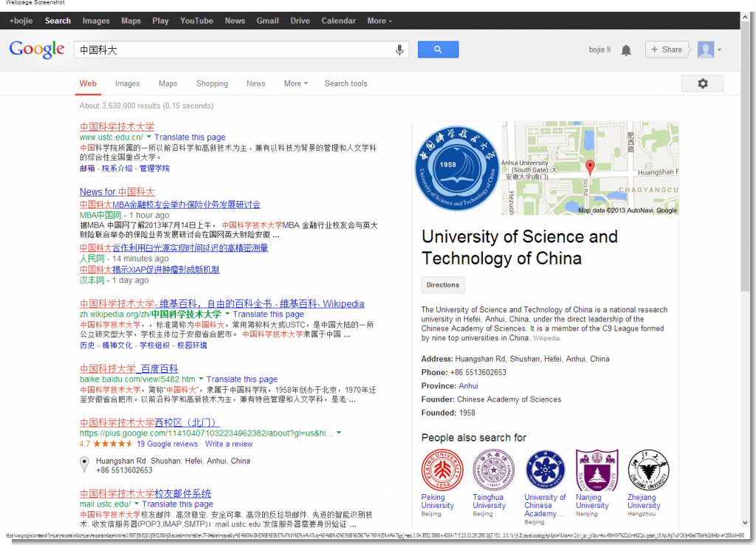
Task: Open the 中国科学技术大学 result link
Action: 117,126
